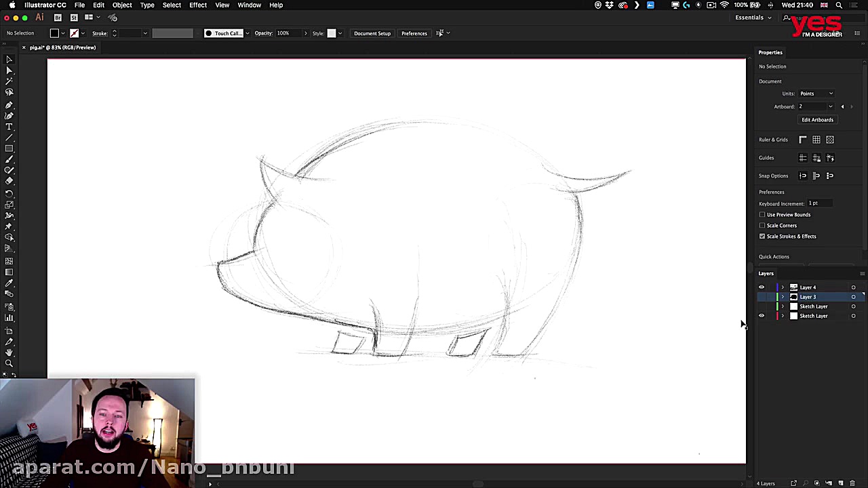Expand Layer 3 disclosure arrow
Viewport: 868px width, 488px height.
point(783,297)
